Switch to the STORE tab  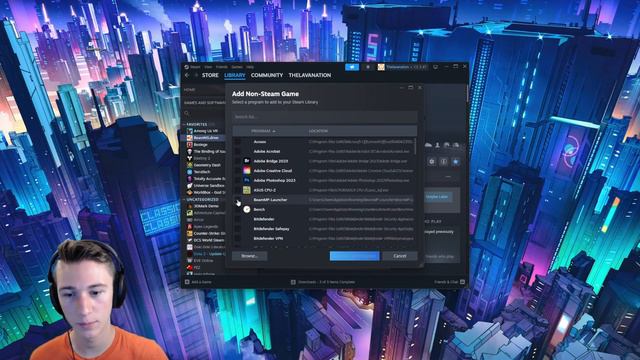(210, 75)
